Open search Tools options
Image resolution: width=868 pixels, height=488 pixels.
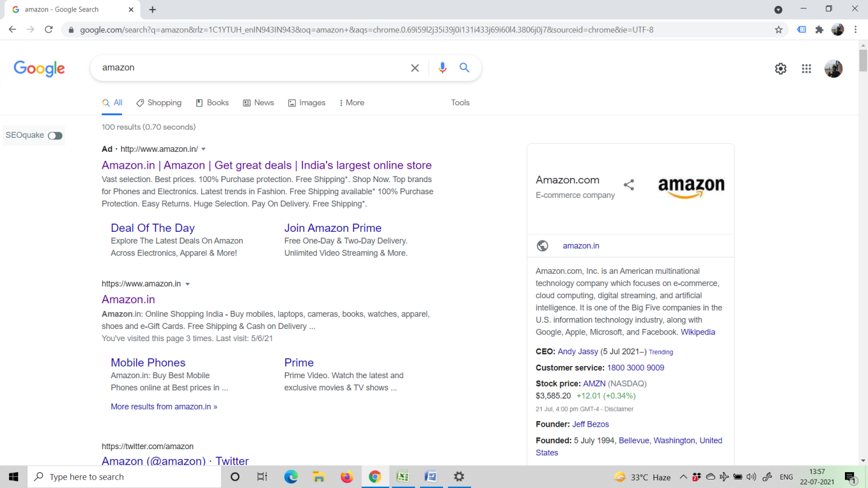[460, 103]
